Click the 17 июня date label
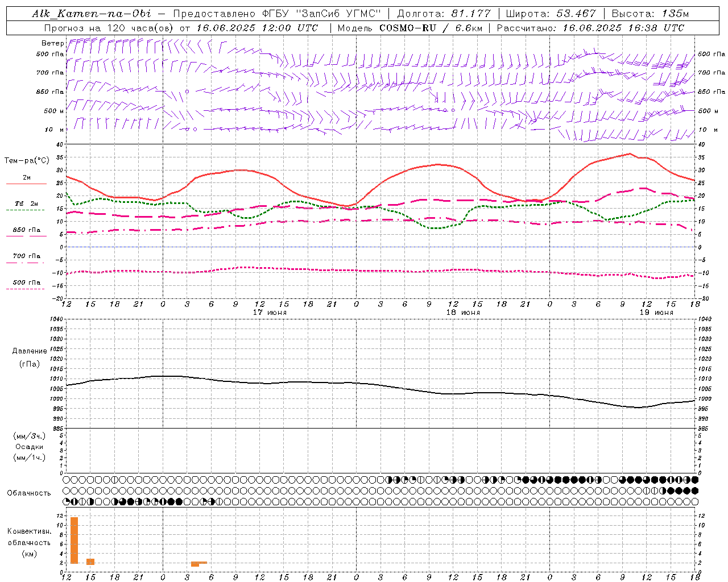This screenshot has width=728, height=582. 270,313
